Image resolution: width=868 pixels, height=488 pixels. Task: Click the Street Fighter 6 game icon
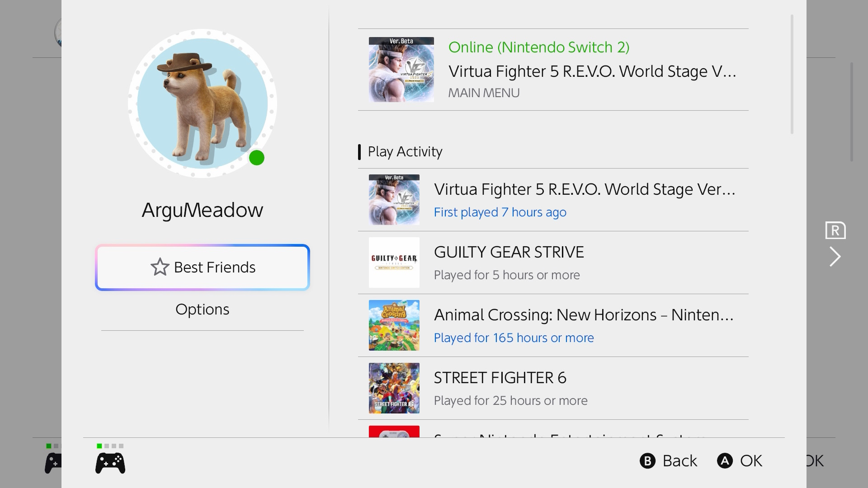[x=394, y=388]
